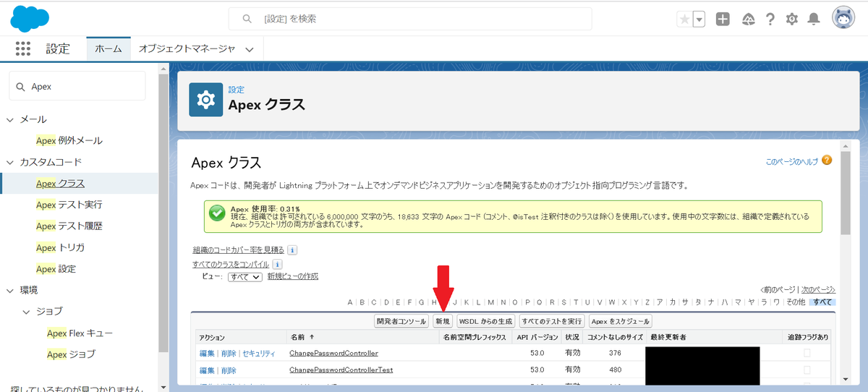Click the Apex をスケジュール button
This screenshot has height=392, width=868.
coord(621,321)
